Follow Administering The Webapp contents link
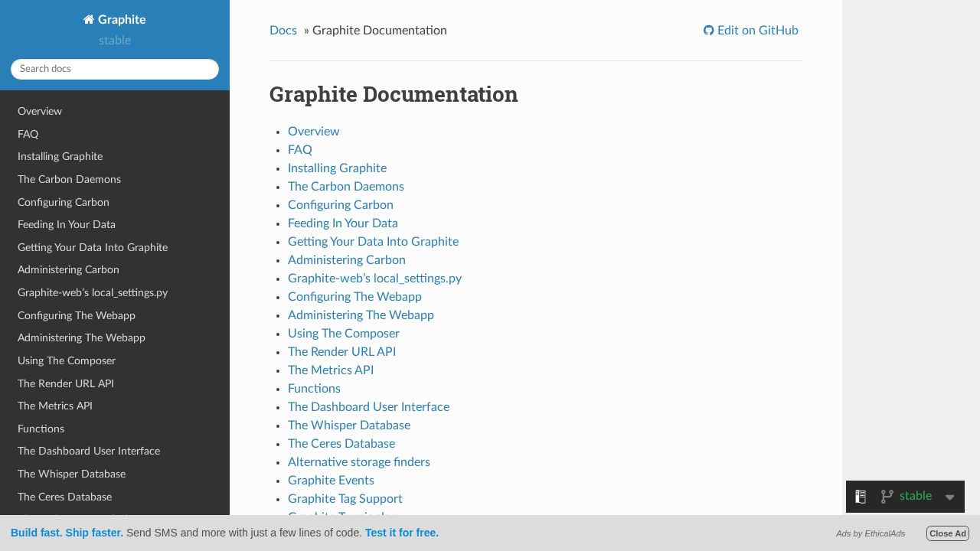 (x=361, y=315)
